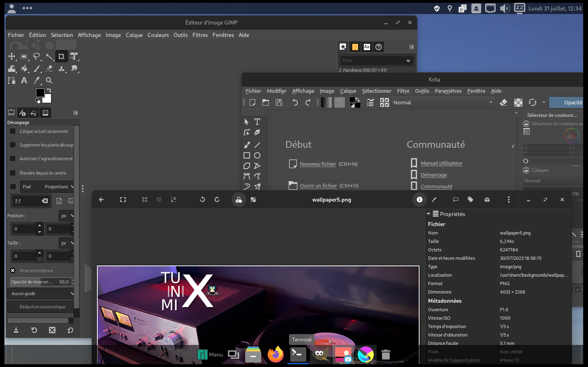
Task: Uncheck 'Mise en évidence' checkbox
Action: click(x=13, y=271)
